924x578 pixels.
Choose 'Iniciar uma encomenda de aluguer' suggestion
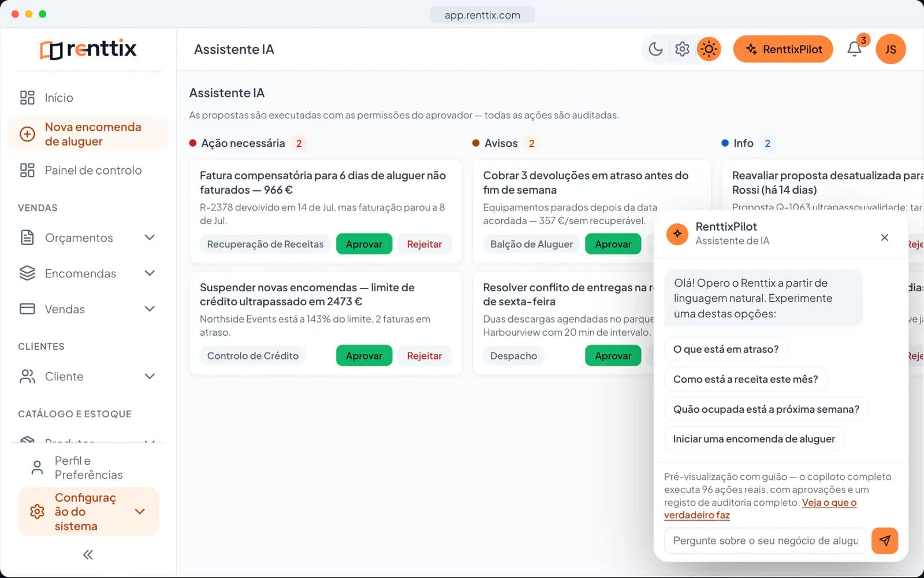click(754, 439)
